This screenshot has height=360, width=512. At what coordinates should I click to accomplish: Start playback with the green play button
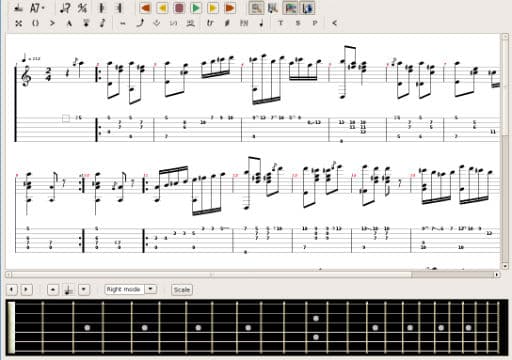[196, 8]
